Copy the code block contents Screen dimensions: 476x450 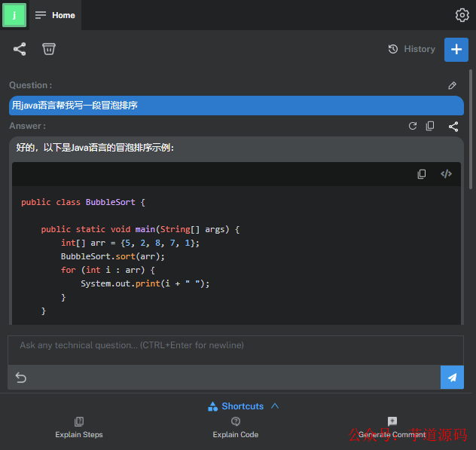pos(422,174)
